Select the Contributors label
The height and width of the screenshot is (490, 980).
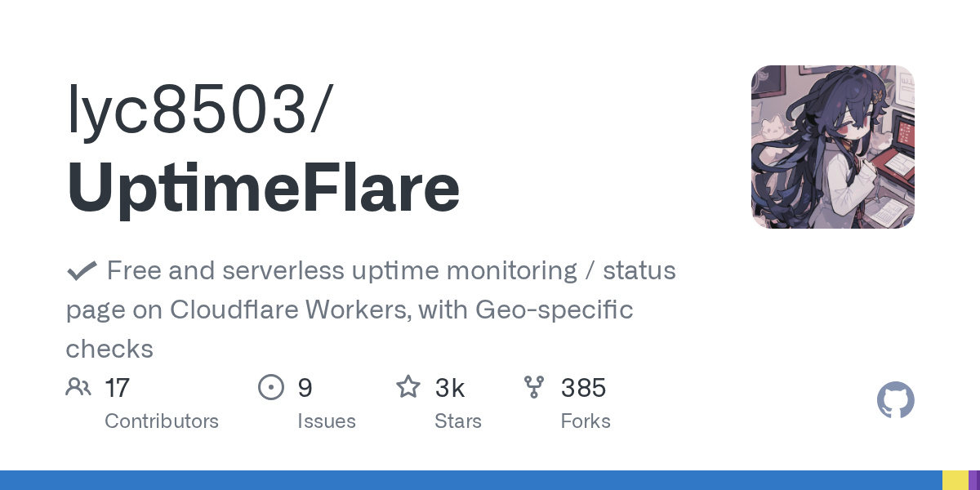coord(162,421)
